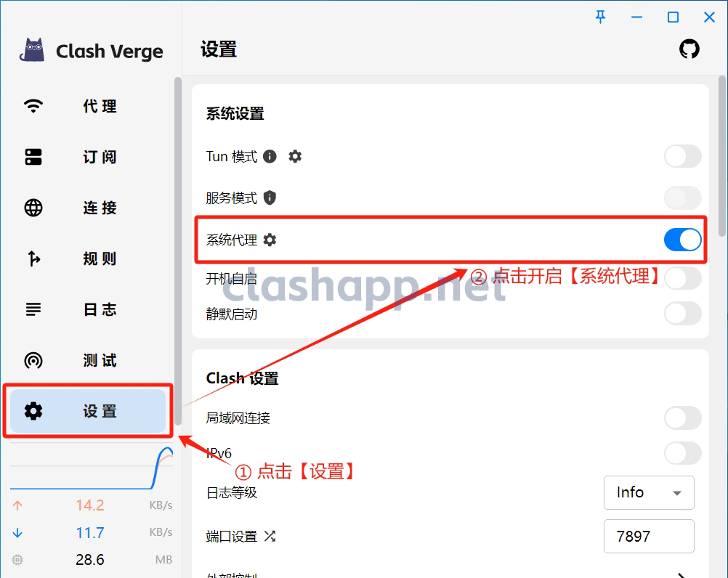Pin the window on top
The height and width of the screenshot is (578, 728).
[x=600, y=17]
